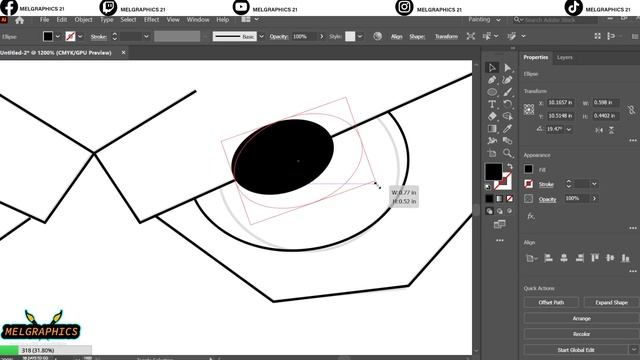Click the Fill swatch in Appearance
The width and height of the screenshot is (640, 360).
point(528,169)
